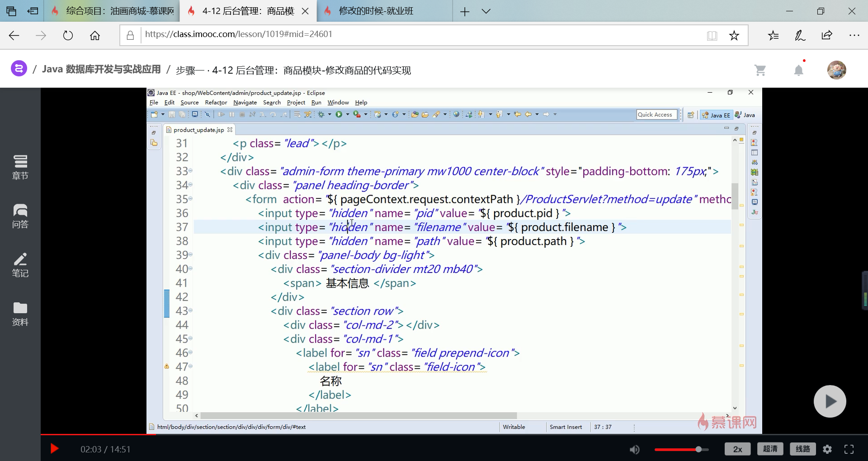Open the Back history dropdown arrow in Eclipse

[537, 114]
